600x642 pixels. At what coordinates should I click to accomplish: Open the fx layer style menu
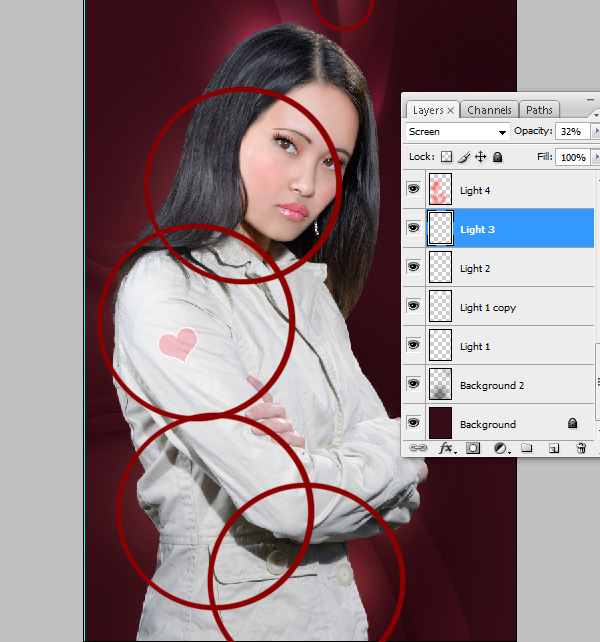point(446,448)
